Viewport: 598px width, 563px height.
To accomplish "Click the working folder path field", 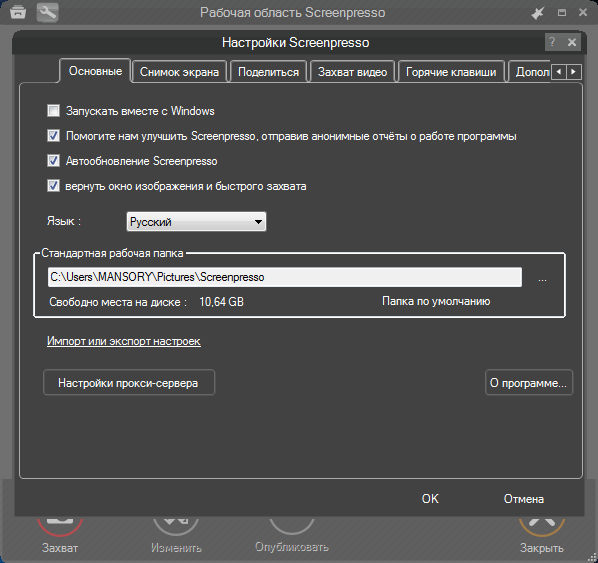I will (285, 277).
